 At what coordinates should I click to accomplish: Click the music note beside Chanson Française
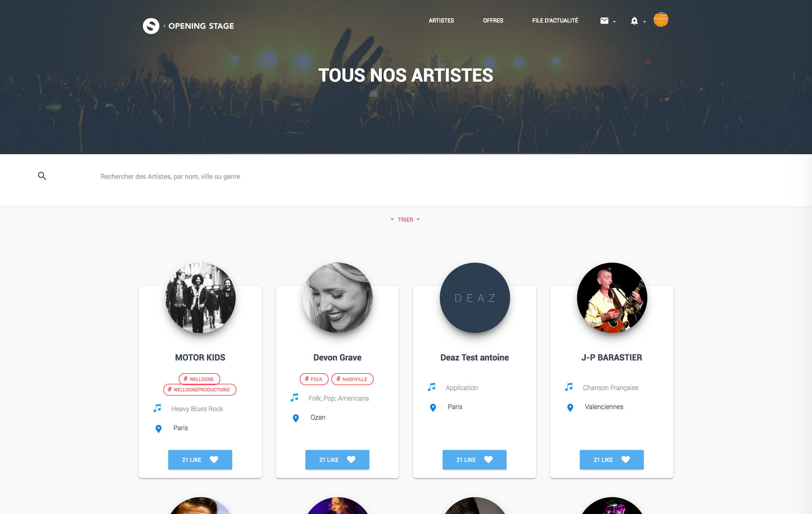569,387
